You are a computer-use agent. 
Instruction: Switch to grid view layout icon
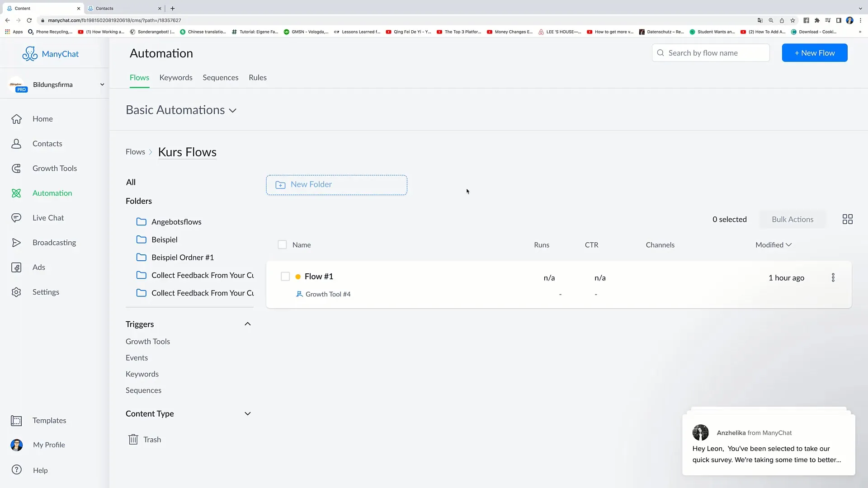pyautogui.click(x=848, y=219)
